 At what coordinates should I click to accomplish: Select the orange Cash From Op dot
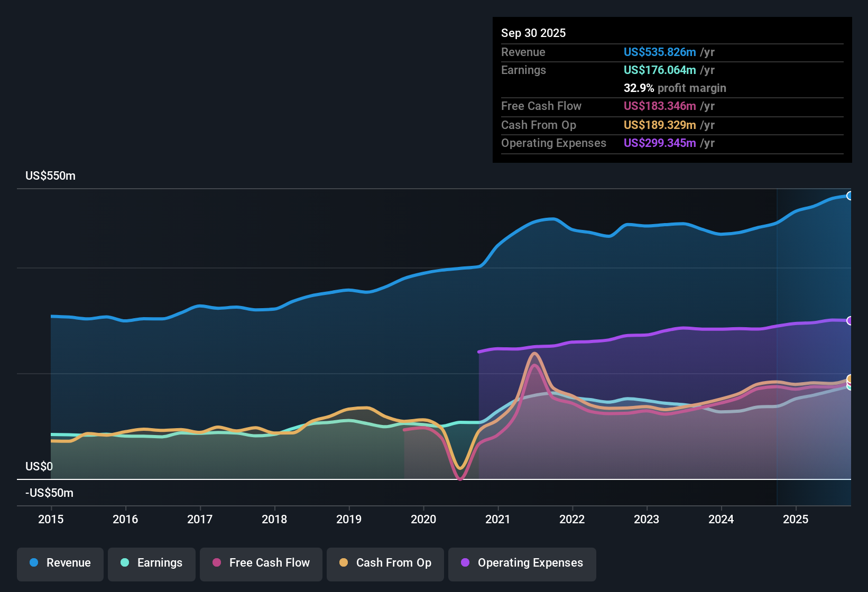pos(343,563)
